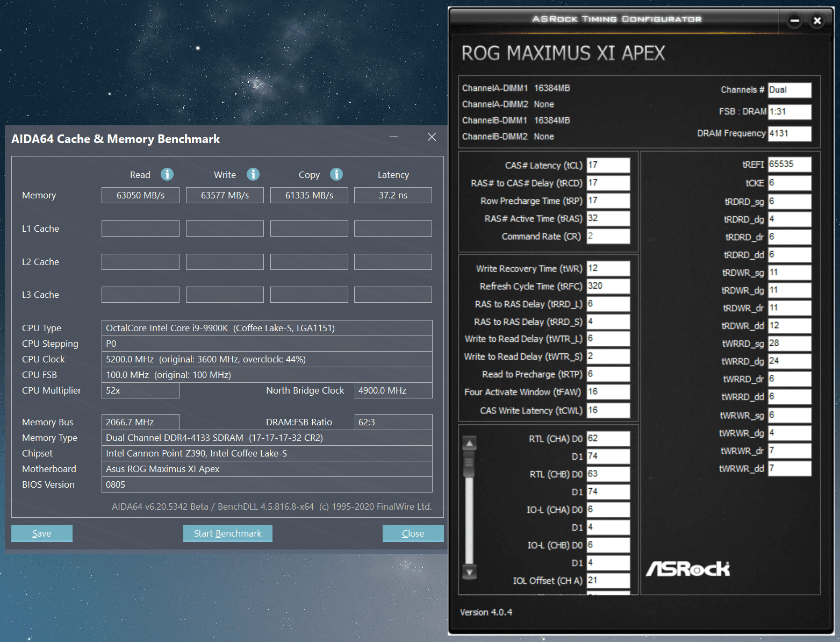
Task: Click the scroll up arrow in RTL panel
Action: (470, 443)
